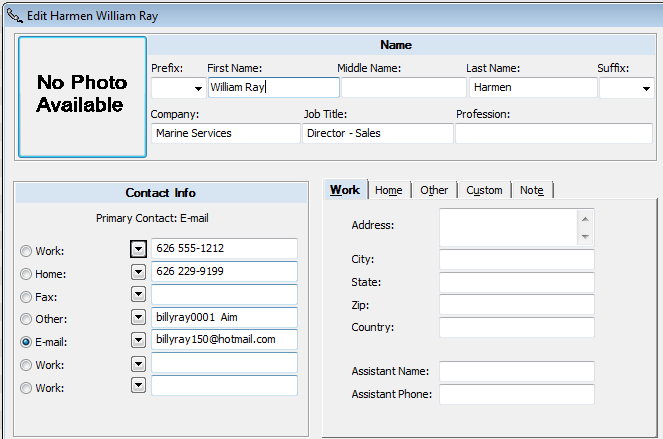The width and height of the screenshot is (663, 439).
Task: Select the Work radio button below E-mail
Action: pos(26,365)
